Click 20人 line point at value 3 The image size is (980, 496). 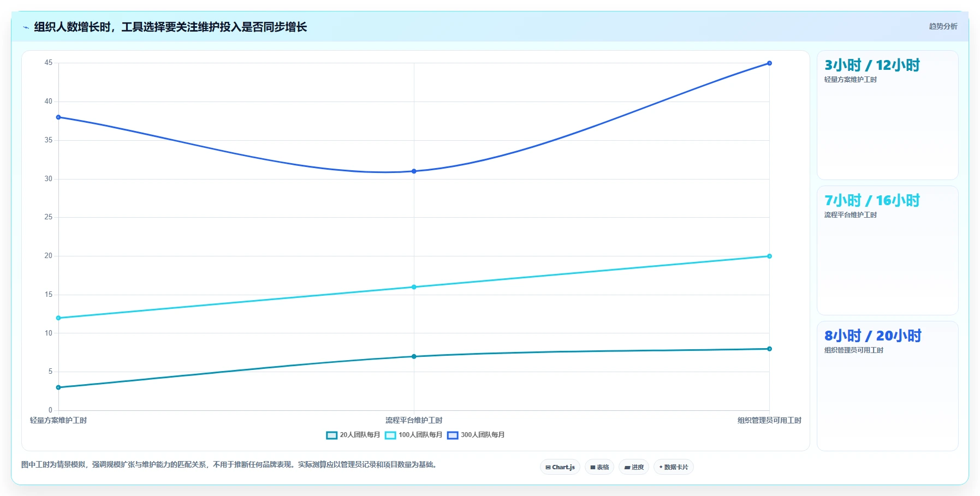[x=58, y=387]
